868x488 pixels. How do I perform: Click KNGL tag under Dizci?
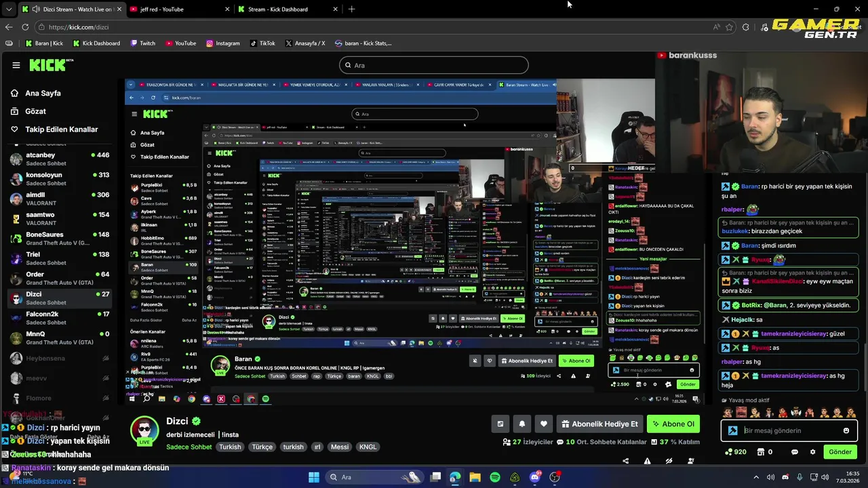(368, 447)
